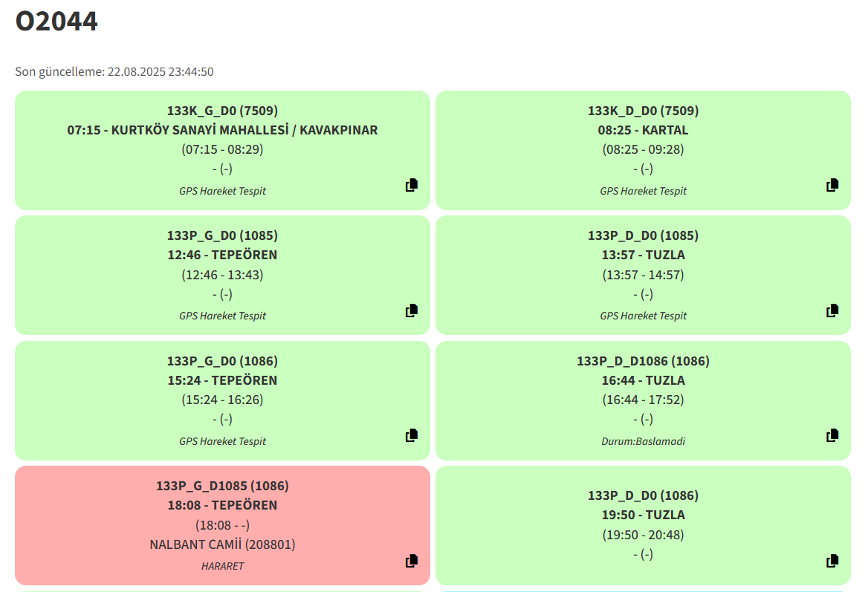Copy the red 18:08 TEPEÖREN HARARET card
The width and height of the screenshot is (868, 592).
pyautogui.click(x=412, y=561)
